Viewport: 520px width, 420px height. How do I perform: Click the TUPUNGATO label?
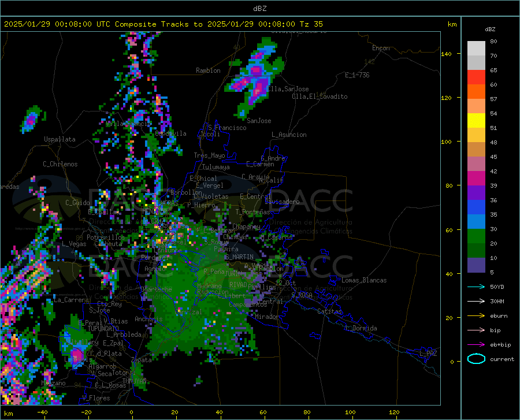click(x=103, y=329)
